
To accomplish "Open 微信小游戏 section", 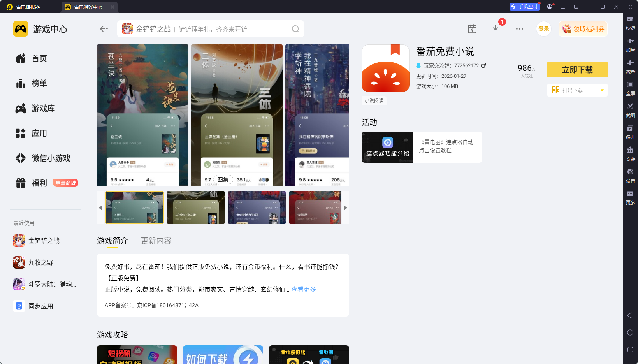I will pyautogui.click(x=43, y=158).
